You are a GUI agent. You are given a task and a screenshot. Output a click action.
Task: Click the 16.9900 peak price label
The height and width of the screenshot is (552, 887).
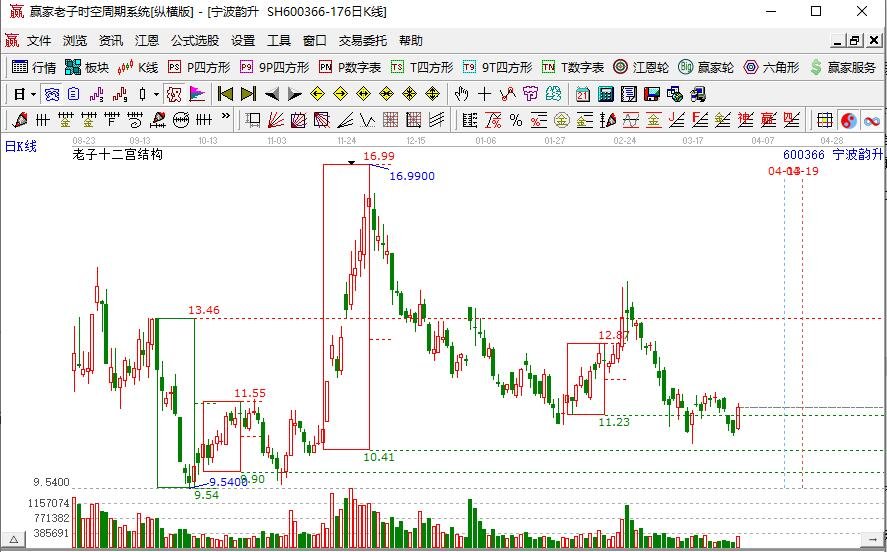[x=412, y=176]
